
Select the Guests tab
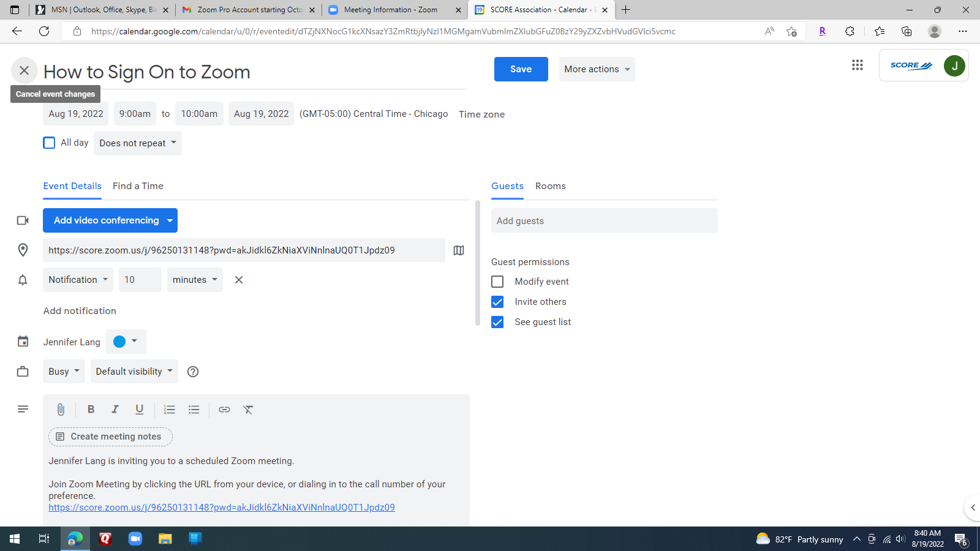(507, 186)
